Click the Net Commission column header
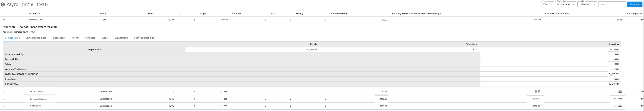The width and height of the screenshot is (644, 111). 339,14
